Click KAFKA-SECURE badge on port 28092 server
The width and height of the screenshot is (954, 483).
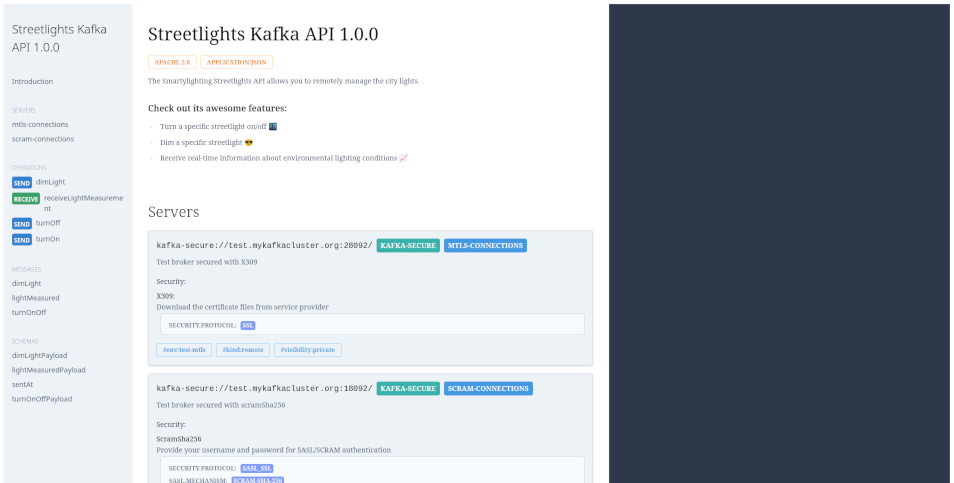408,246
